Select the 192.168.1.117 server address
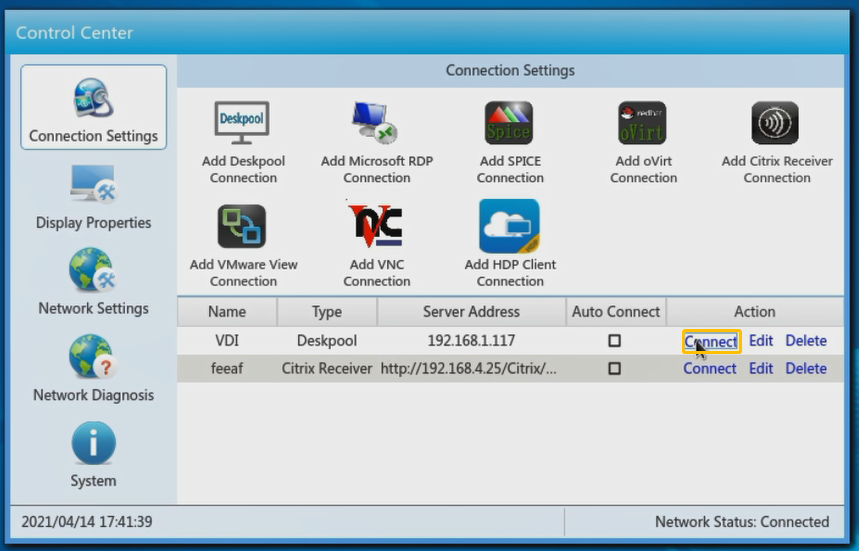 (x=471, y=341)
